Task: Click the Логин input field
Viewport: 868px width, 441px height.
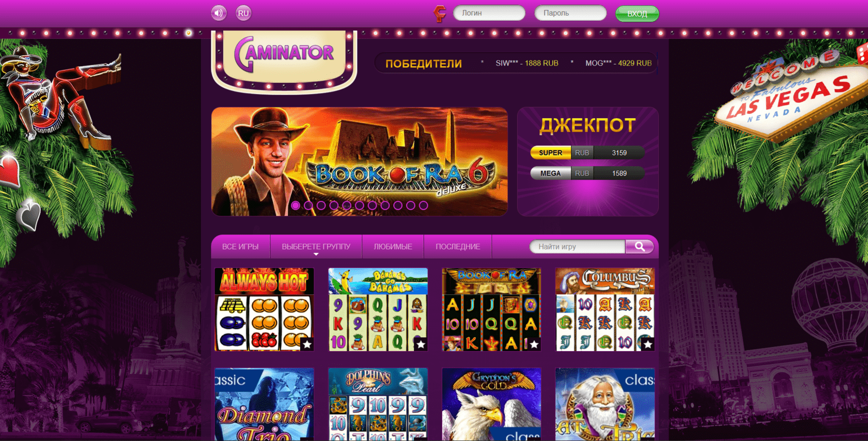Action: pos(489,13)
